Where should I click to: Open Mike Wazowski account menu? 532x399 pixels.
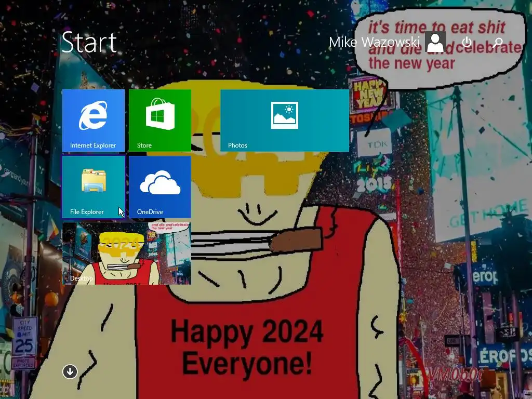[375, 42]
